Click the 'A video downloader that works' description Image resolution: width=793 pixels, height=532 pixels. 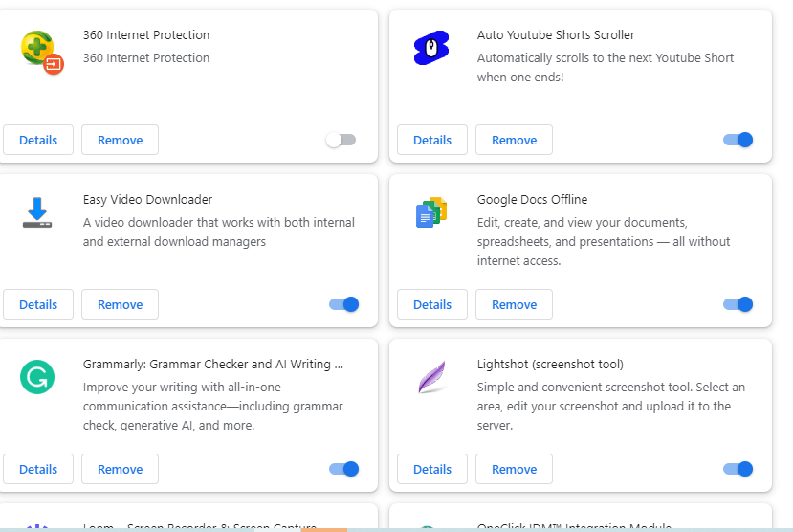218,233
